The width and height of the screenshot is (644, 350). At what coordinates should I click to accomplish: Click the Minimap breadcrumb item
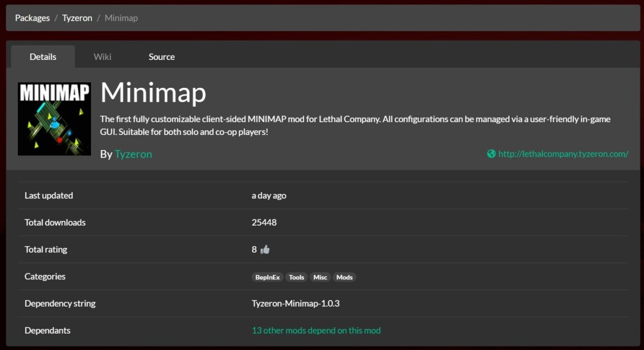(121, 18)
